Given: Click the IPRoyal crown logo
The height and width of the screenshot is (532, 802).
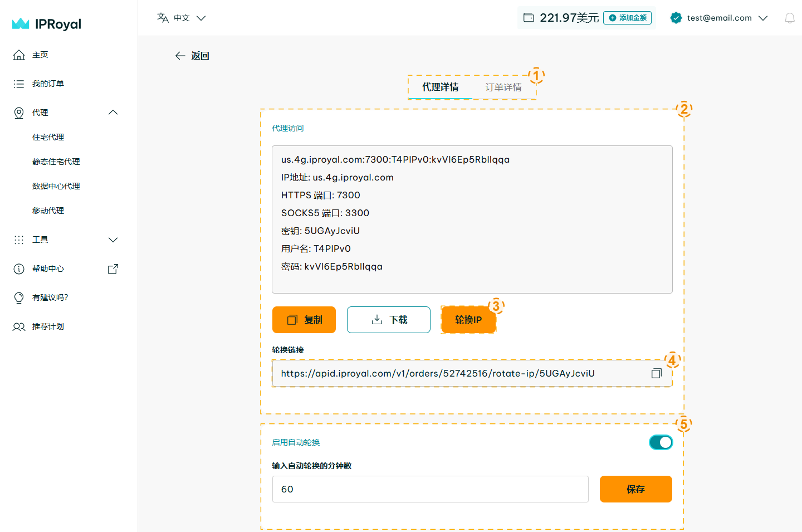Looking at the screenshot, I should (21, 23).
